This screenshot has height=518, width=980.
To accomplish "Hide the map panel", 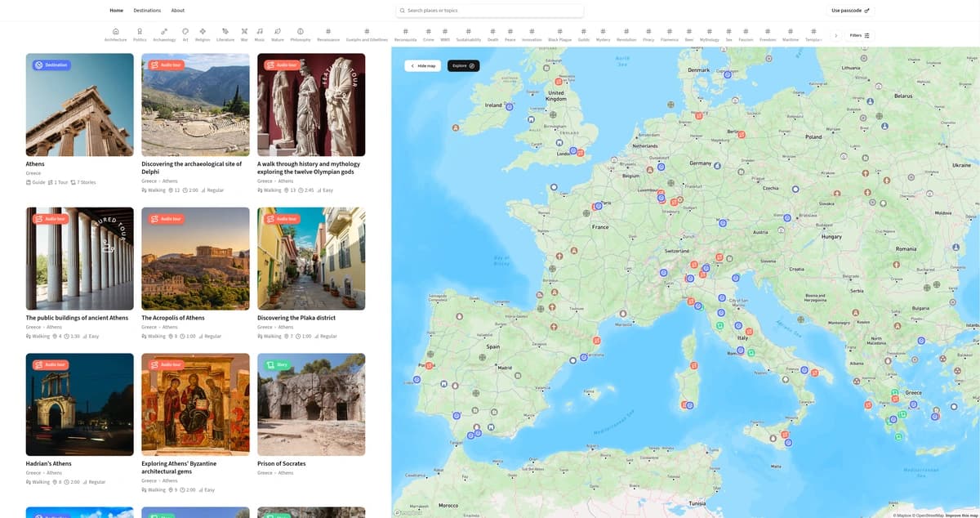I will coord(424,65).
